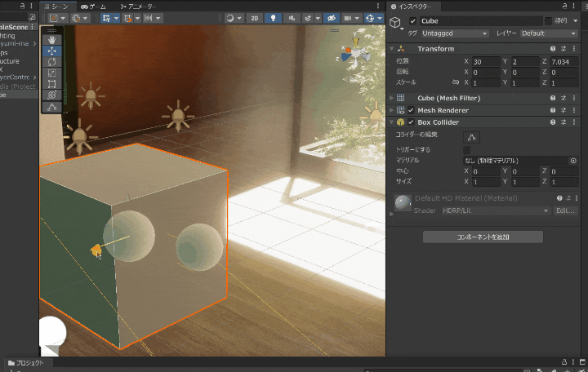This screenshot has height=372, width=588.
Task: Click the position Z field showing 7.034
Action: 563,62
